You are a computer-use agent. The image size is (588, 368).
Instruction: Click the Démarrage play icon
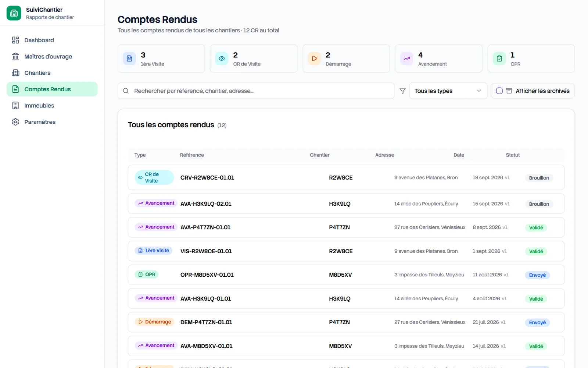click(314, 59)
